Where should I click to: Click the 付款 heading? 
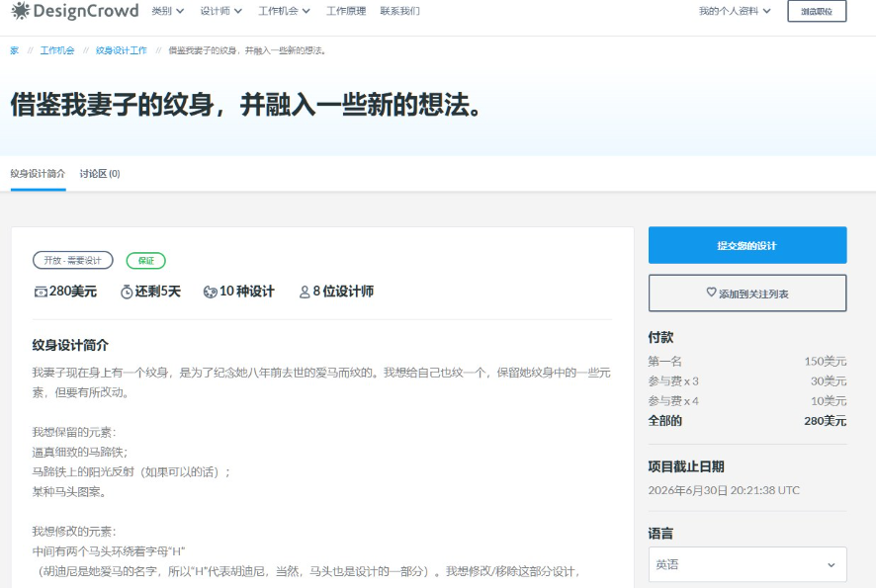click(660, 337)
